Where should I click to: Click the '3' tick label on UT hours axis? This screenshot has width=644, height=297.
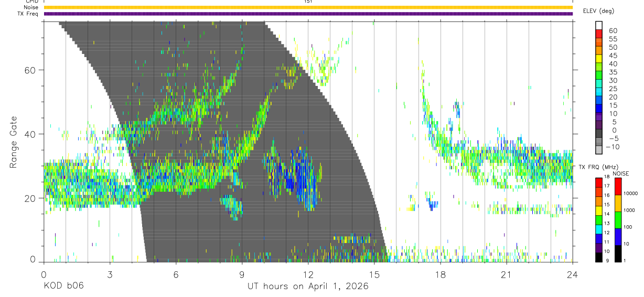[110, 274]
